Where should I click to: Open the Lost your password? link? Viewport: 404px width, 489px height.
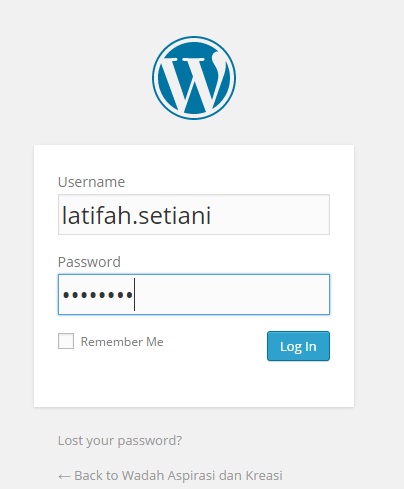pyautogui.click(x=120, y=441)
